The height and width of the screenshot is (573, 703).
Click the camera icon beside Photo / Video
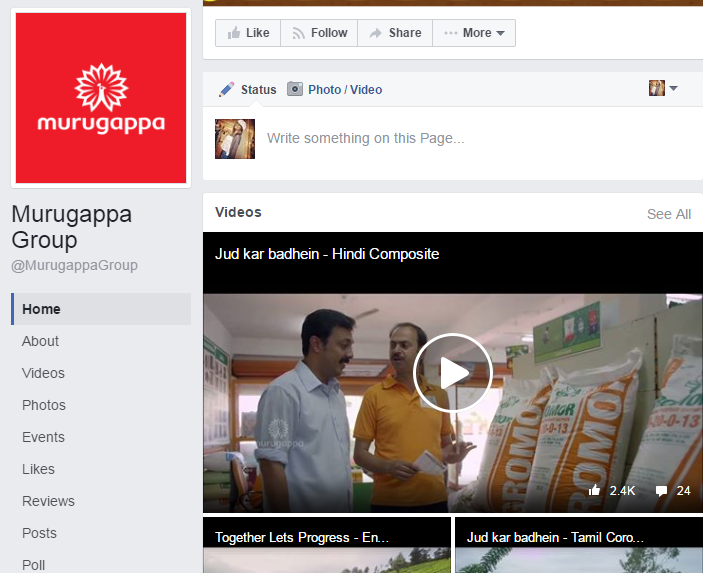click(x=295, y=89)
